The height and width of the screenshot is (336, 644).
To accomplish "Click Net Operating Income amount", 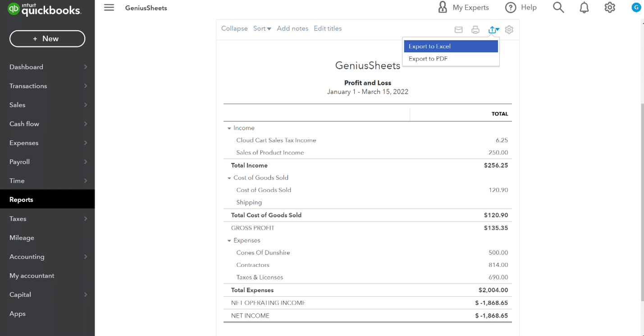I will click(x=491, y=303).
